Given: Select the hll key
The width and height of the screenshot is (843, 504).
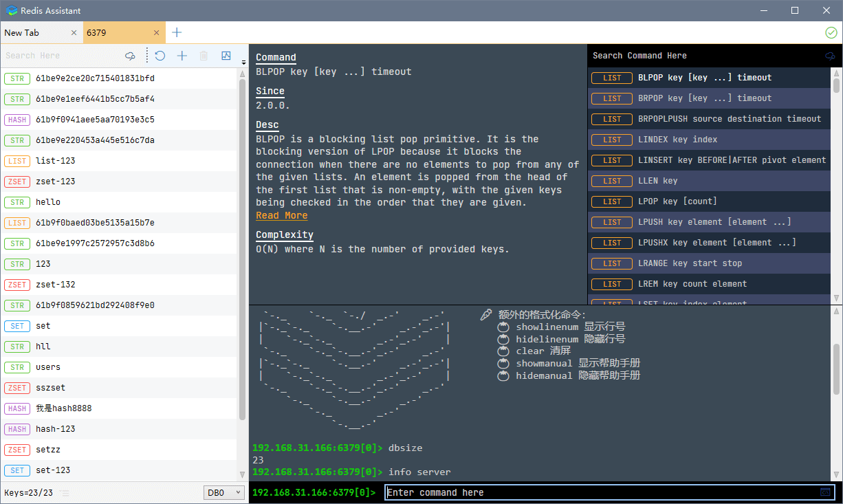Looking at the screenshot, I should point(118,347).
